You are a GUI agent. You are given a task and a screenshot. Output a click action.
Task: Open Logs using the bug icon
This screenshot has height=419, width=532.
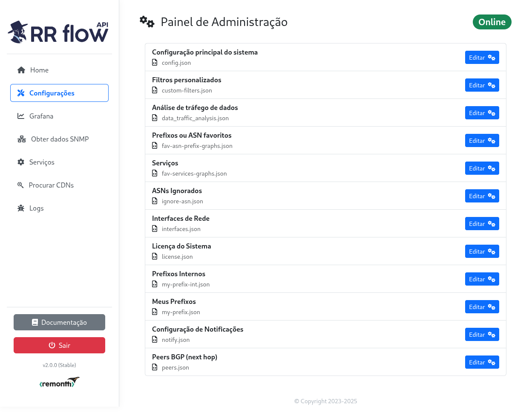point(20,208)
